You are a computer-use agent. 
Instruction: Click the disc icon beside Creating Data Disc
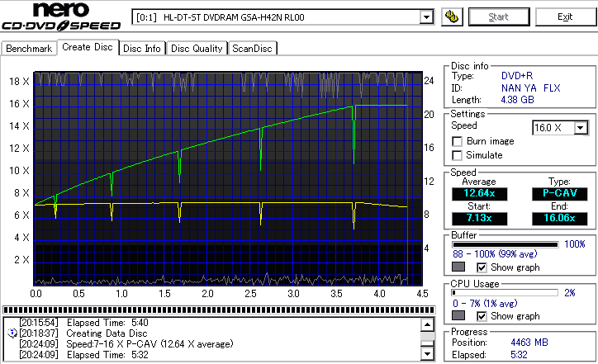[12, 333]
